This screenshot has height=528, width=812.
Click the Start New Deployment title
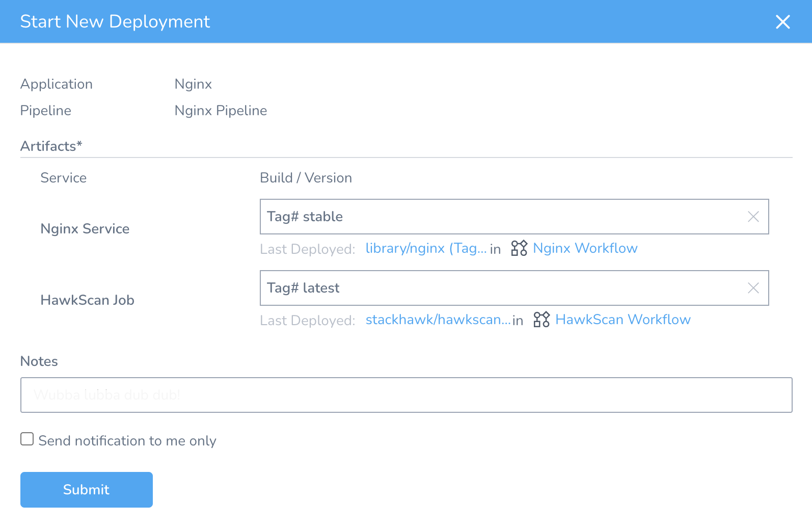(x=115, y=21)
